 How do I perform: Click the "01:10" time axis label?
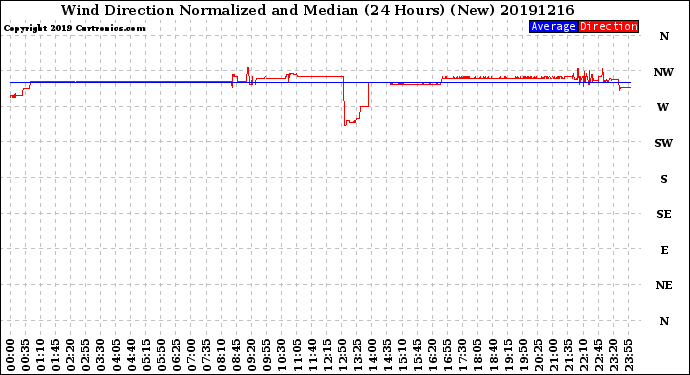[x=40, y=355]
